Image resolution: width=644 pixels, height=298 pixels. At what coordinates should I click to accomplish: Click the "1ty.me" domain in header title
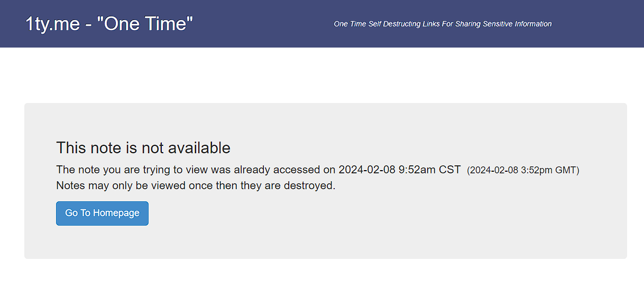tap(52, 23)
